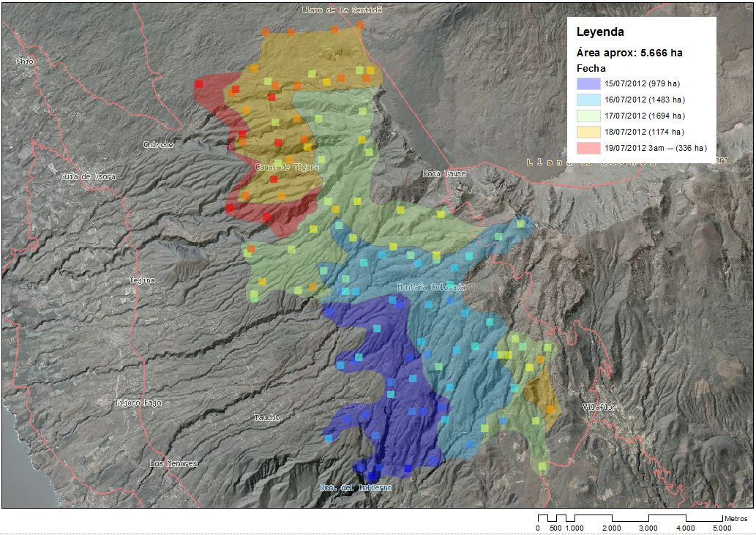
Task: Click the Bco. del Infierno label
Action: [356, 487]
